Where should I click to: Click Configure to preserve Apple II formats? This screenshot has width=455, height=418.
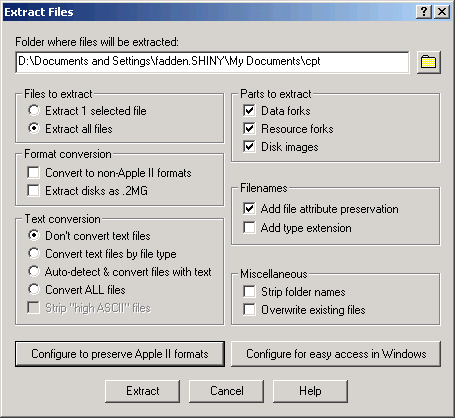coord(120,354)
